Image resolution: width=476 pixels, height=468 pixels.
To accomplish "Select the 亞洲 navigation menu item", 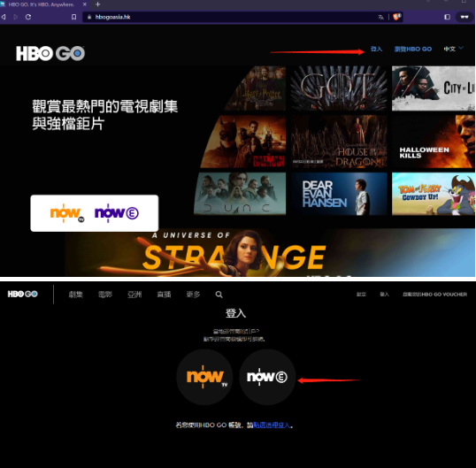I will (134, 295).
